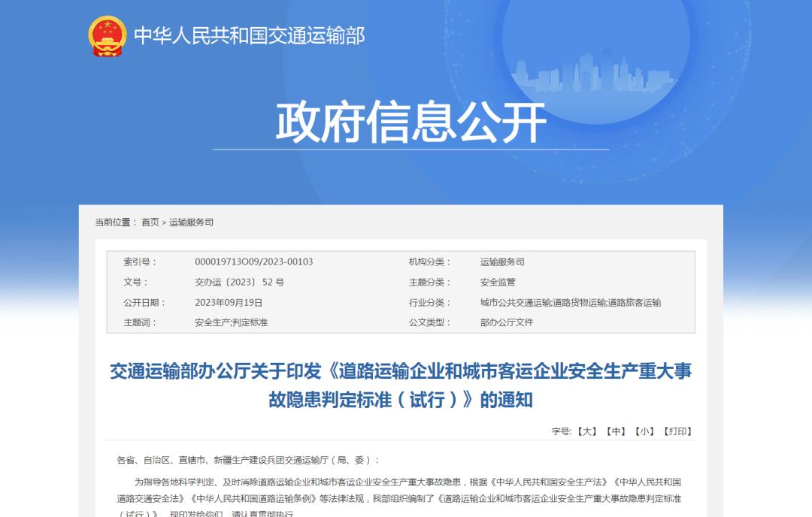Open the 道路旅客运输 industry category
This screenshot has height=517, width=812.
pyautogui.click(x=638, y=304)
